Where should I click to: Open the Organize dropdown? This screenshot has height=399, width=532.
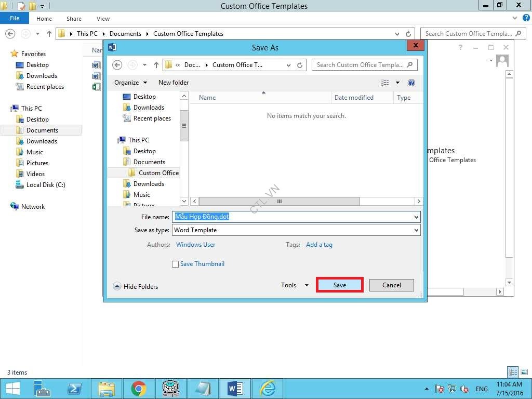(130, 82)
